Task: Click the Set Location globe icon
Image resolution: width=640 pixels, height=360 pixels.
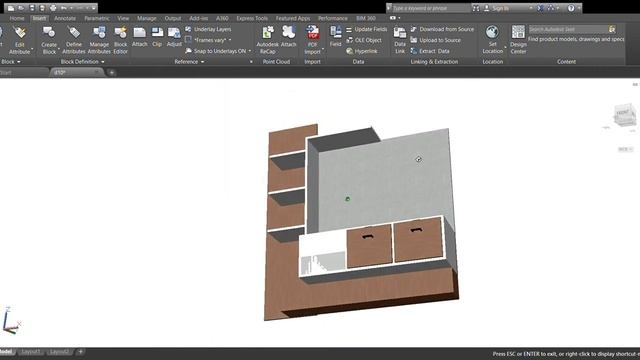Action: tap(492, 32)
